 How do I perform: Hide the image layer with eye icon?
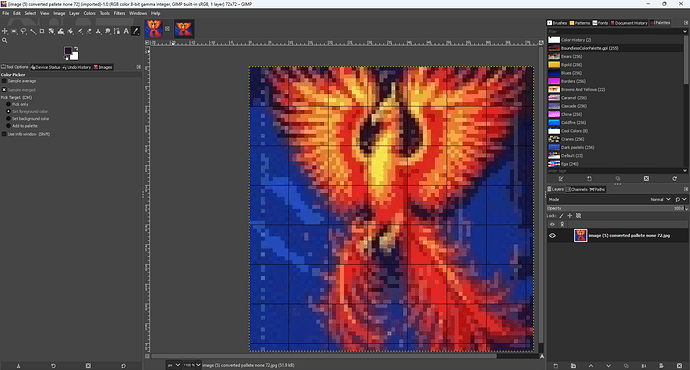coord(552,236)
